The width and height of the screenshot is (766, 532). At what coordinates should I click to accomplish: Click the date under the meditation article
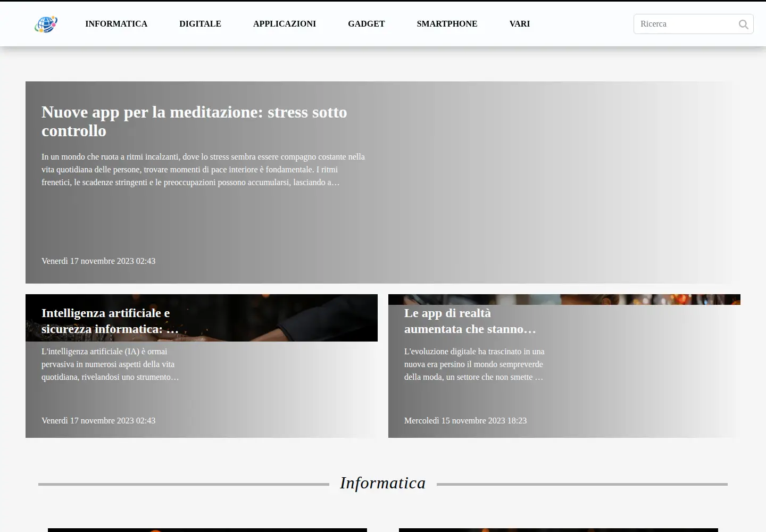coord(98,261)
